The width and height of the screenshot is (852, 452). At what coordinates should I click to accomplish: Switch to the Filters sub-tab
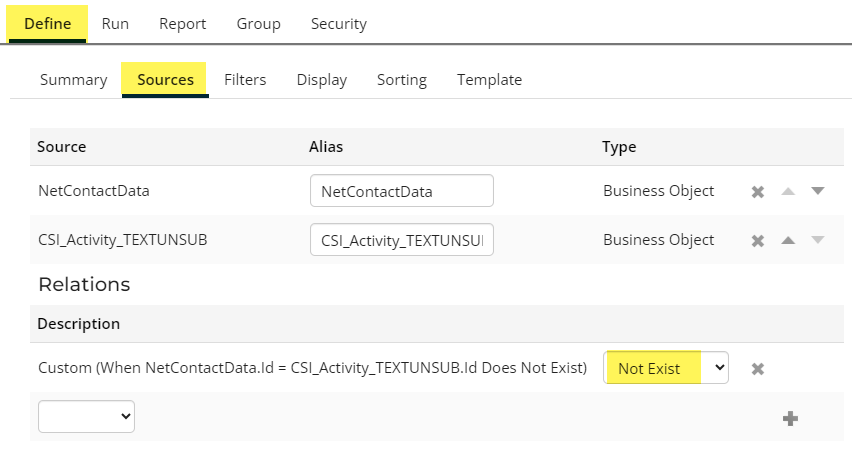[245, 80]
